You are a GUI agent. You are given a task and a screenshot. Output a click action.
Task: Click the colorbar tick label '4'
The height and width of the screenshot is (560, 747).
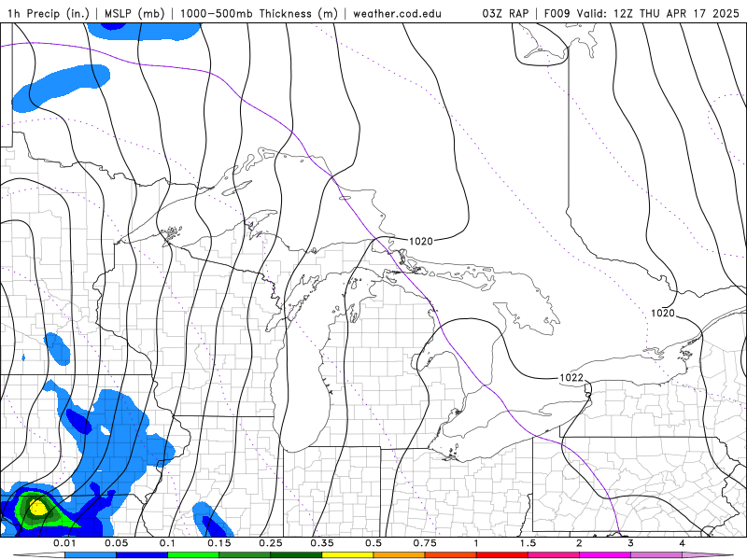click(x=683, y=543)
